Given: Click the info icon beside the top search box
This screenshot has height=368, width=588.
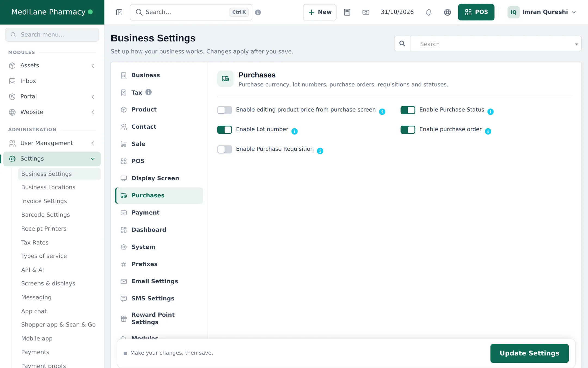Looking at the screenshot, I should [258, 12].
